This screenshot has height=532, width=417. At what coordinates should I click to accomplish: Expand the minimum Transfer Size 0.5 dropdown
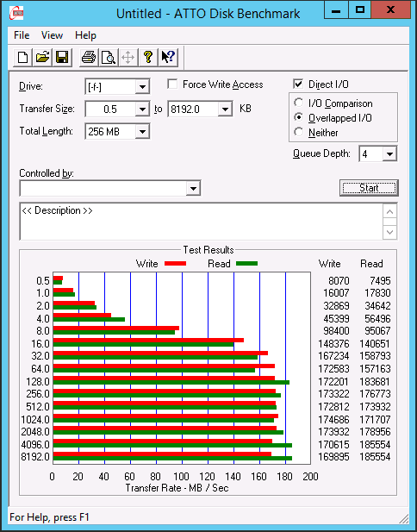tap(142, 110)
